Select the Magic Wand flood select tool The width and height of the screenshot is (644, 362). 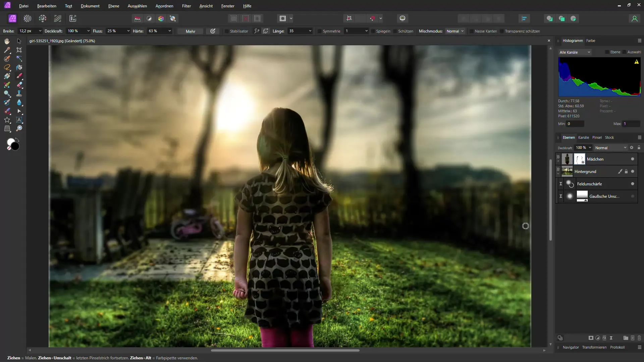point(19,59)
